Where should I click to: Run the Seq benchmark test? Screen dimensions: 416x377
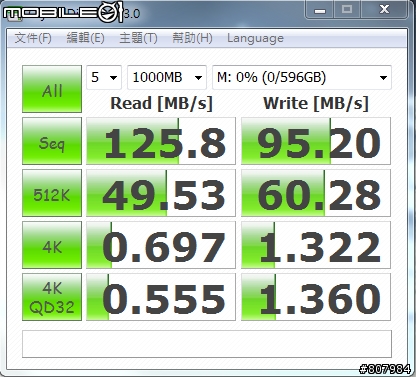click(52, 141)
